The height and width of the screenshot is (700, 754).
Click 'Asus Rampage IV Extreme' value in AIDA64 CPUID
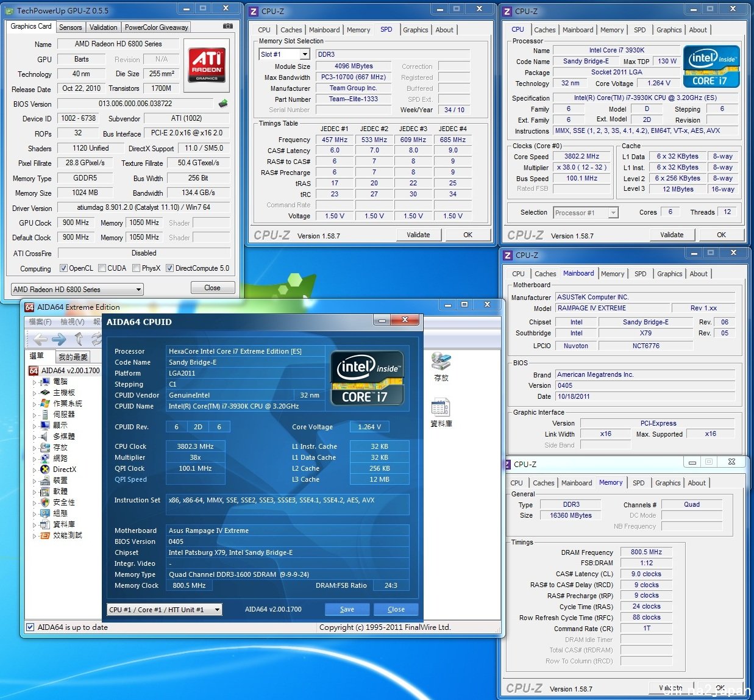[x=287, y=530]
